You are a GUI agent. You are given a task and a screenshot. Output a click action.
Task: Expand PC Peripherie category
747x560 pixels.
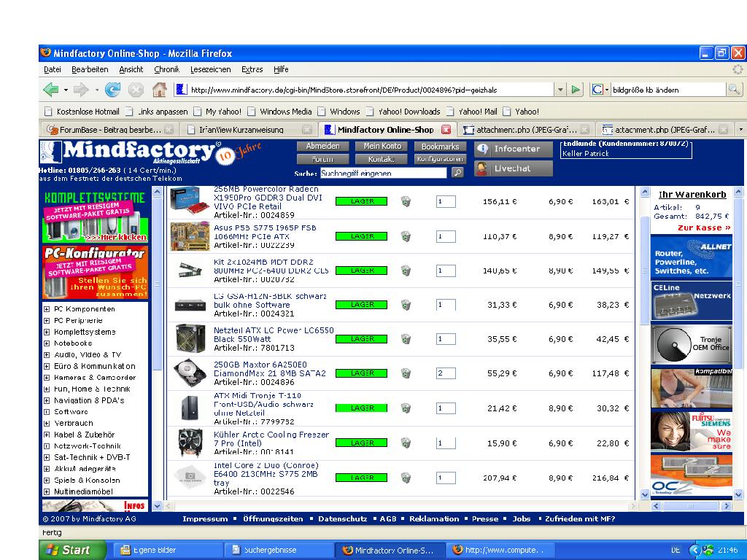click(x=47, y=321)
